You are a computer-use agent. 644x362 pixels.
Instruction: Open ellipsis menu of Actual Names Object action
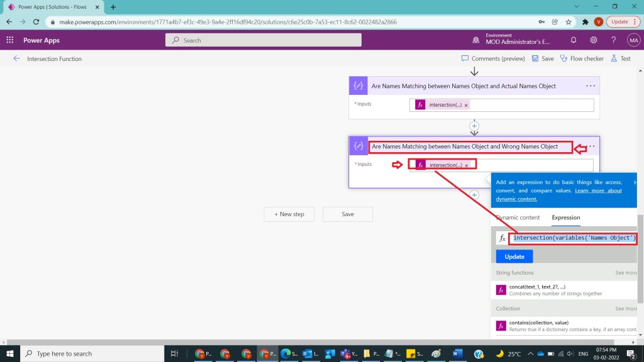590,85
